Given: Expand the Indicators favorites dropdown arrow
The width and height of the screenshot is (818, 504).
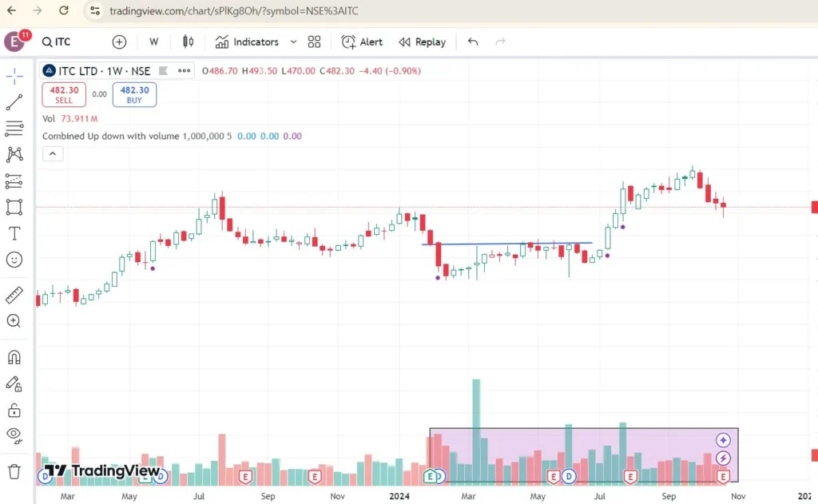Looking at the screenshot, I should coord(293,42).
